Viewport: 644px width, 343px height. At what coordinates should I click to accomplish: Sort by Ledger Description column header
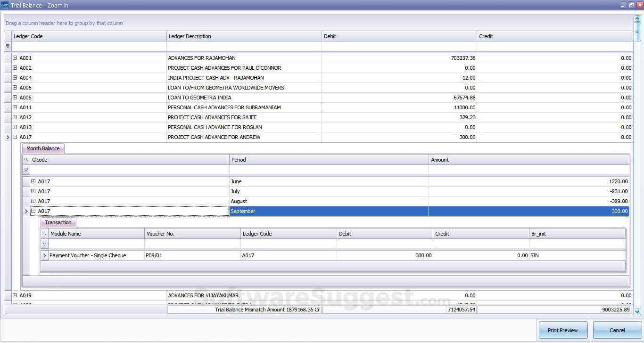pos(244,36)
